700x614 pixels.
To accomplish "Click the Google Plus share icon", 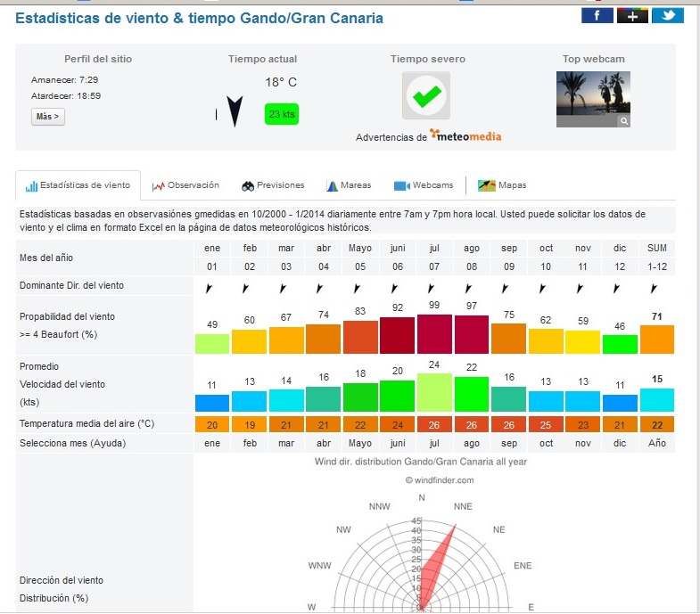I will [632, 16].
